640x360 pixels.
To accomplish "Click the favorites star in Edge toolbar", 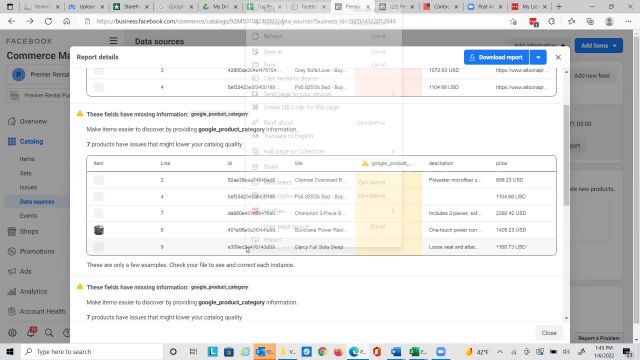I will (571, 21).
